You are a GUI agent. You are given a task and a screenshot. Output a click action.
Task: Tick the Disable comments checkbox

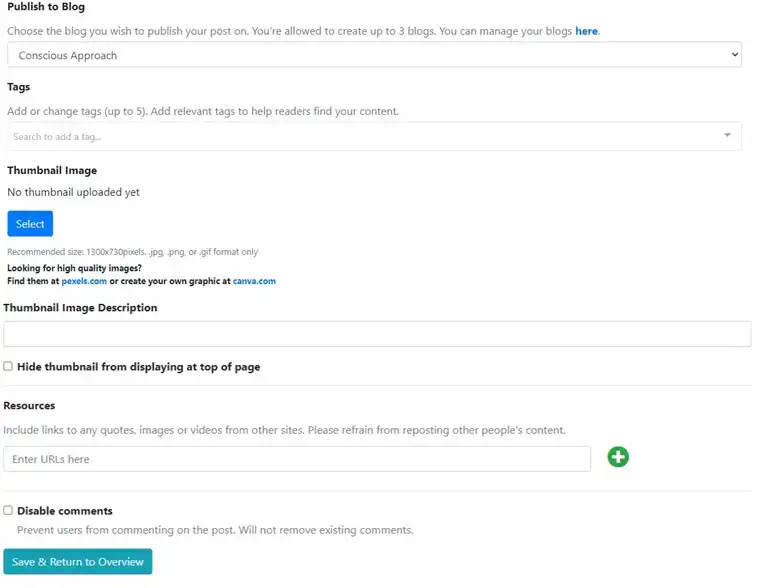coord(8,510)
